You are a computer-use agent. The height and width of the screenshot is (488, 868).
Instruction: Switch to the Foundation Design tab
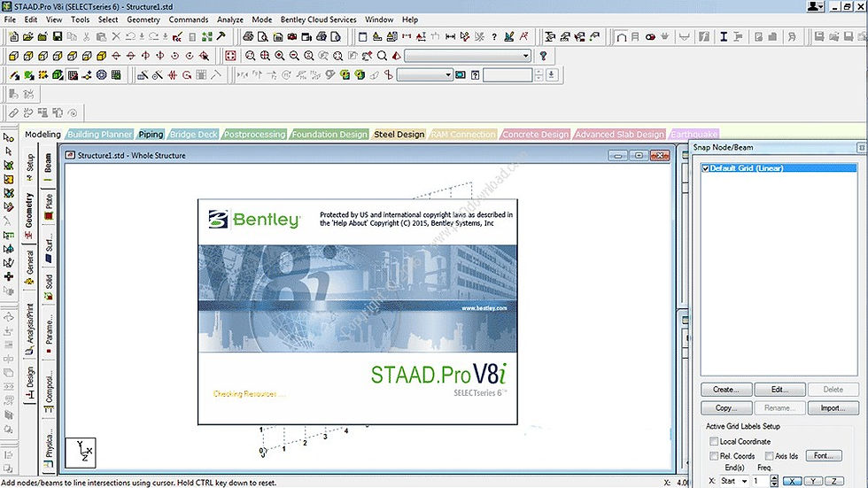coord(329,135)
